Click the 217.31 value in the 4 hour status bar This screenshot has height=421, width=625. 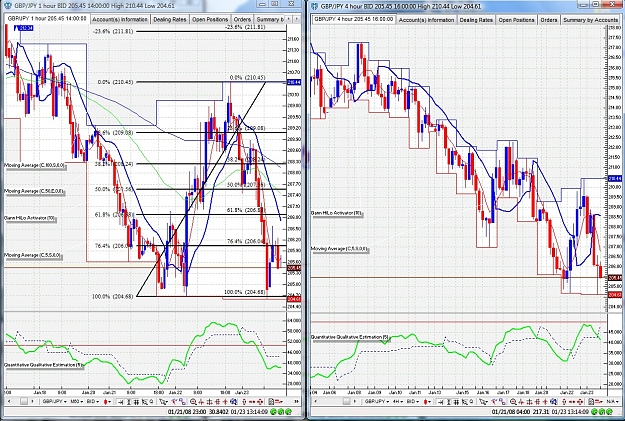[x=541, y=412]
